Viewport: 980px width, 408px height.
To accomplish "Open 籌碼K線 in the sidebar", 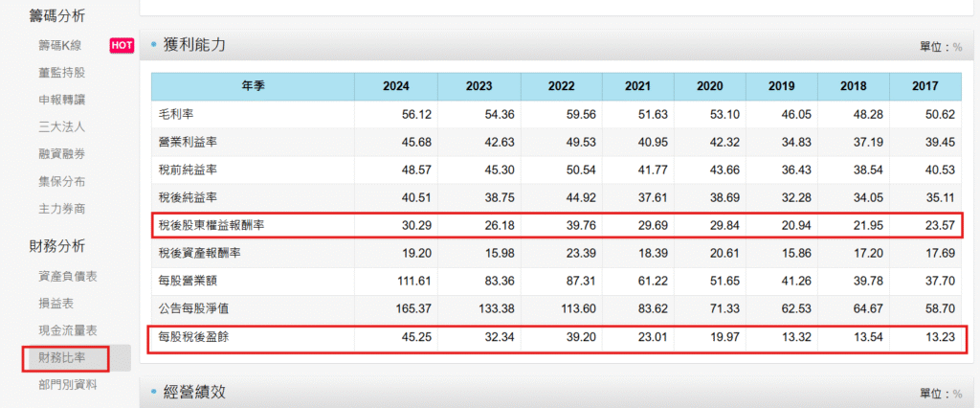I will pyautogui.click(x=59, y=44).
